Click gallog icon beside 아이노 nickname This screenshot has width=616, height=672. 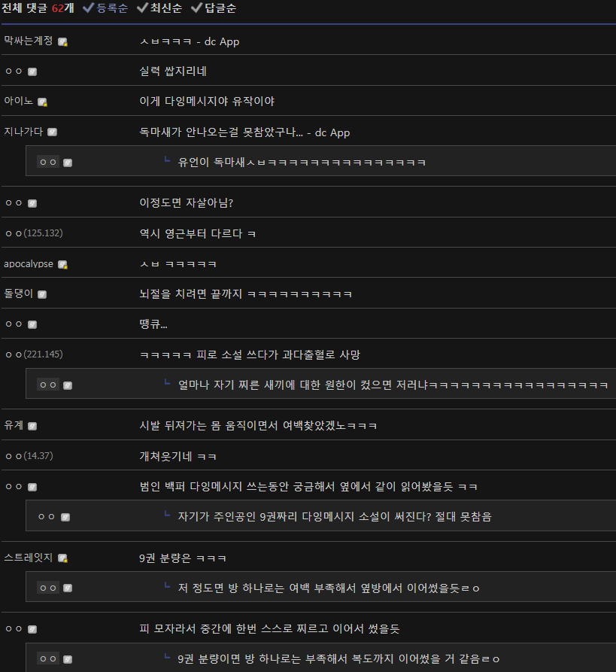[42, 102]
